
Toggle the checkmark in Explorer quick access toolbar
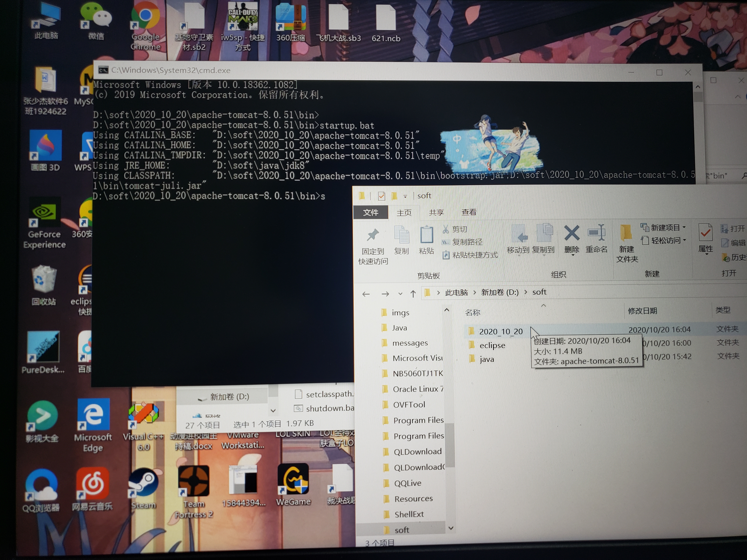pyautogui.click(x=382, y=196)
